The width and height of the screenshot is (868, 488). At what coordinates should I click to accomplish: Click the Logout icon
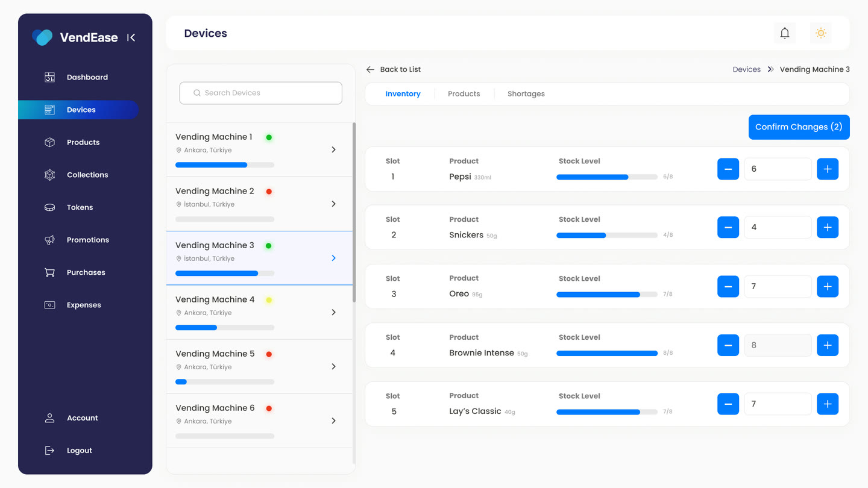click(50, 451)
